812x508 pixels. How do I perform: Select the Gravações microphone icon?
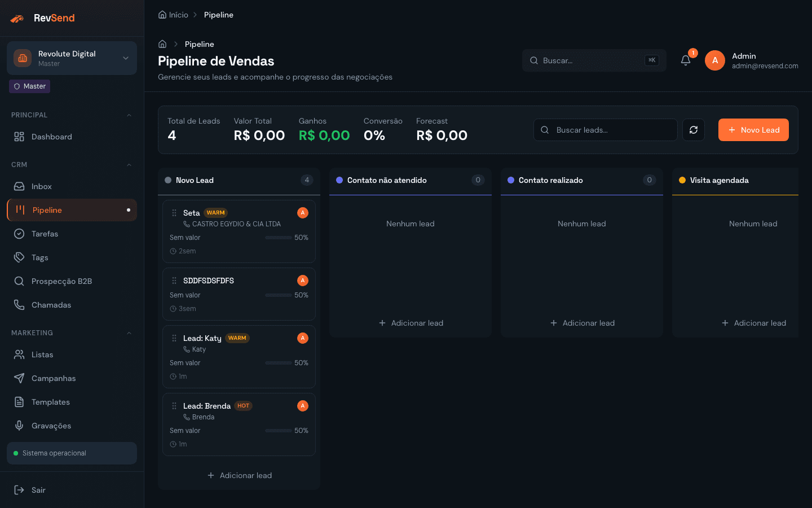[x=19, y=426]
